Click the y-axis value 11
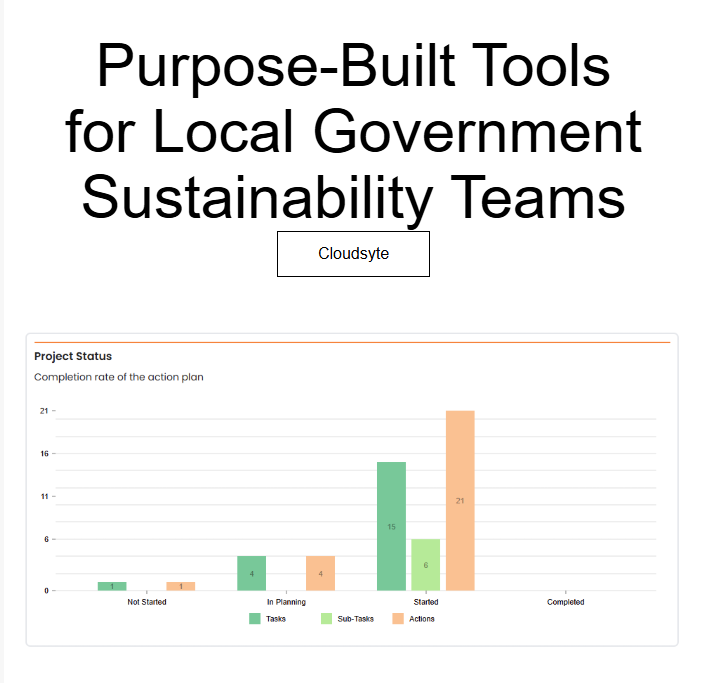 click(44, 497)
